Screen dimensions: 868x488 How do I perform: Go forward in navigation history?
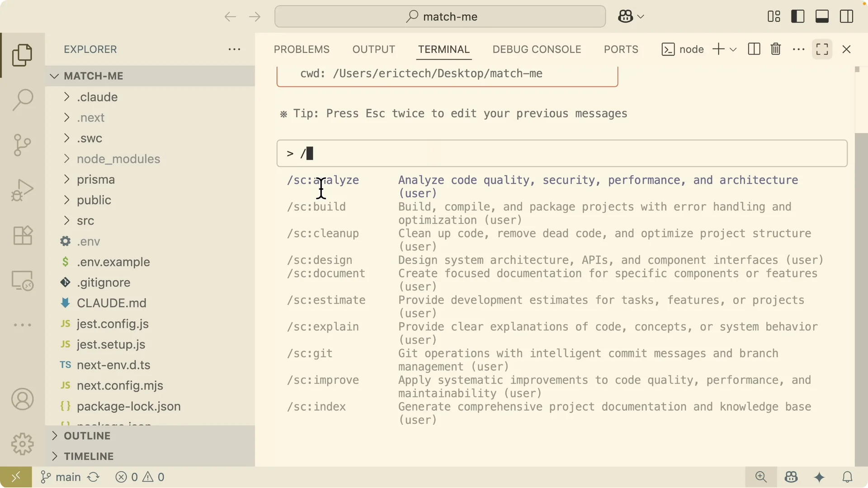[x=255, y=17]
